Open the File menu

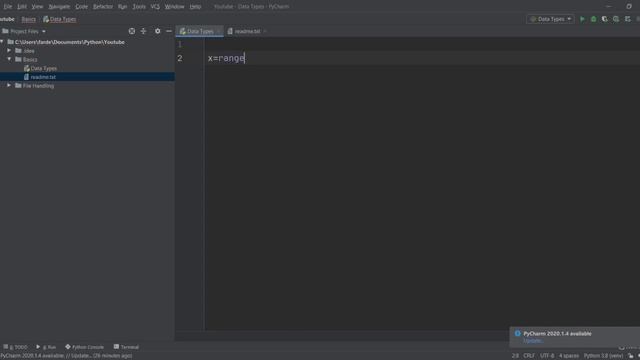[x=8, y=7]
